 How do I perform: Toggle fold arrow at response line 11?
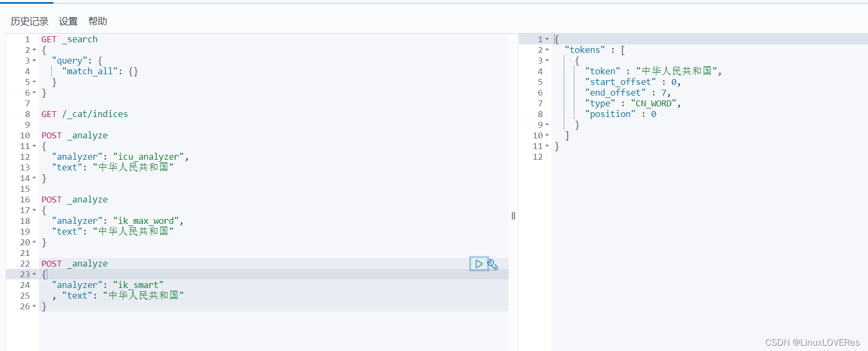547,146
